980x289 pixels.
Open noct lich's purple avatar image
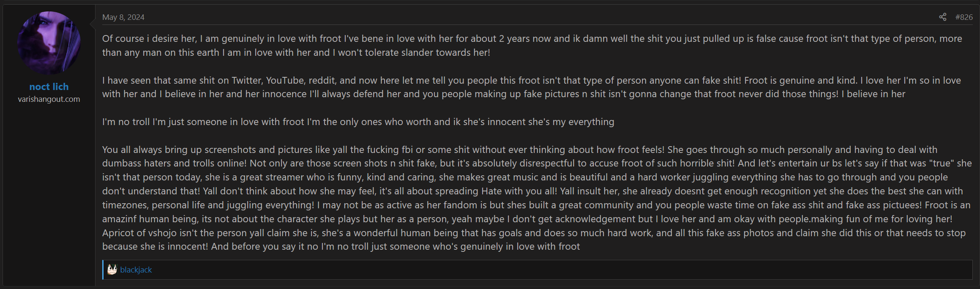[x=49, y=43]
